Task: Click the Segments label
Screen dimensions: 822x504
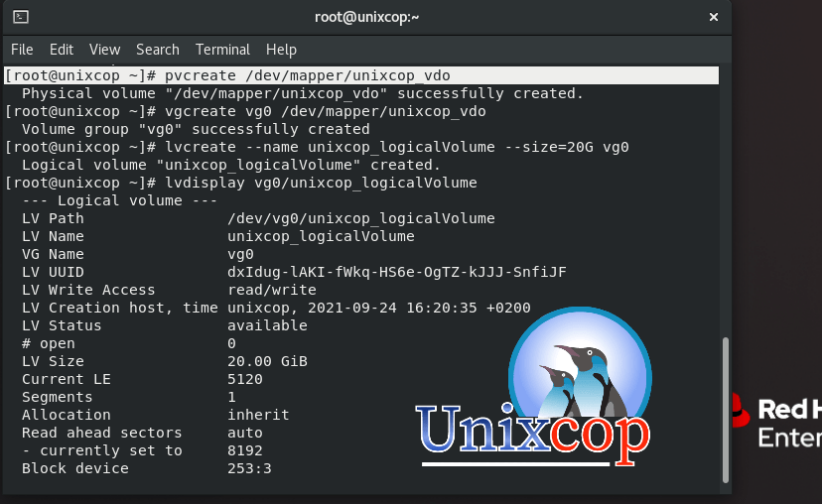Action: coord(58,397)
